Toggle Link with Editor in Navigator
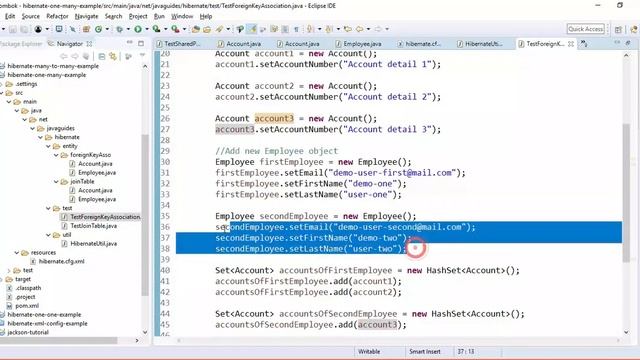Viewport: 640px width, 360px height. coord(113,56)
